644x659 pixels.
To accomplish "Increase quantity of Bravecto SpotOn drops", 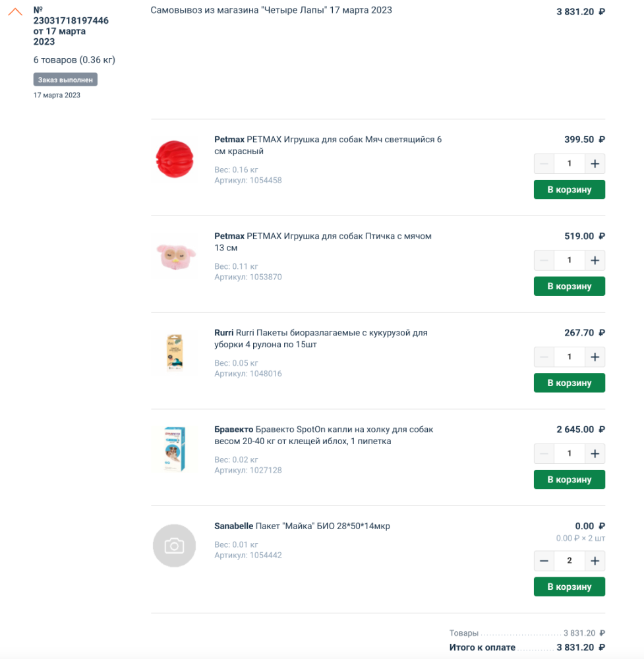I will [595, 454].
